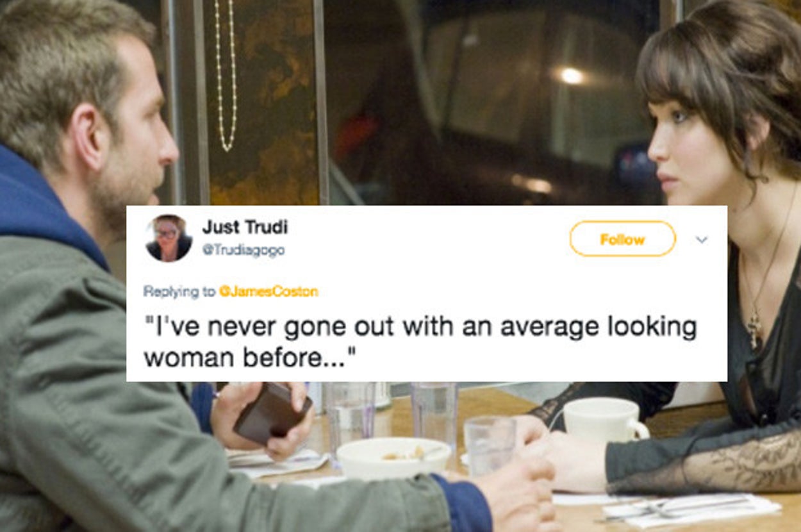Click the short empty glass beside bowl

[490, 445]
